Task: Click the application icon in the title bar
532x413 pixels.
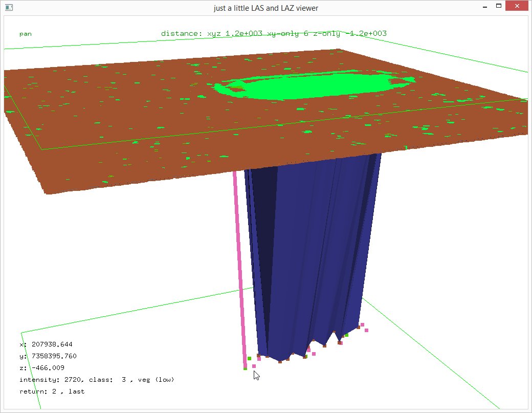Action: click(8, 8)
